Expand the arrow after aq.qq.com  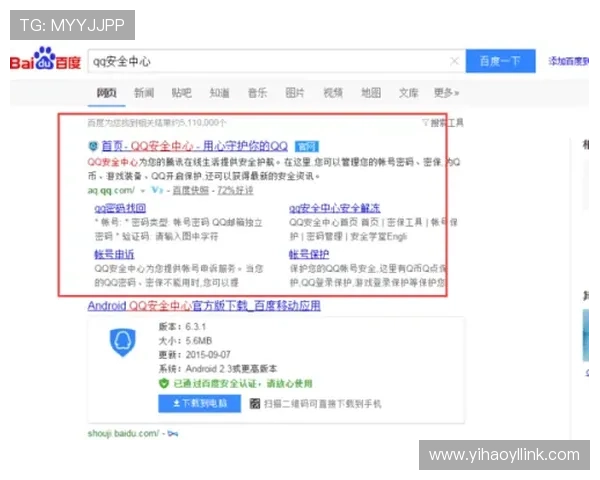(x=143, y=191)
